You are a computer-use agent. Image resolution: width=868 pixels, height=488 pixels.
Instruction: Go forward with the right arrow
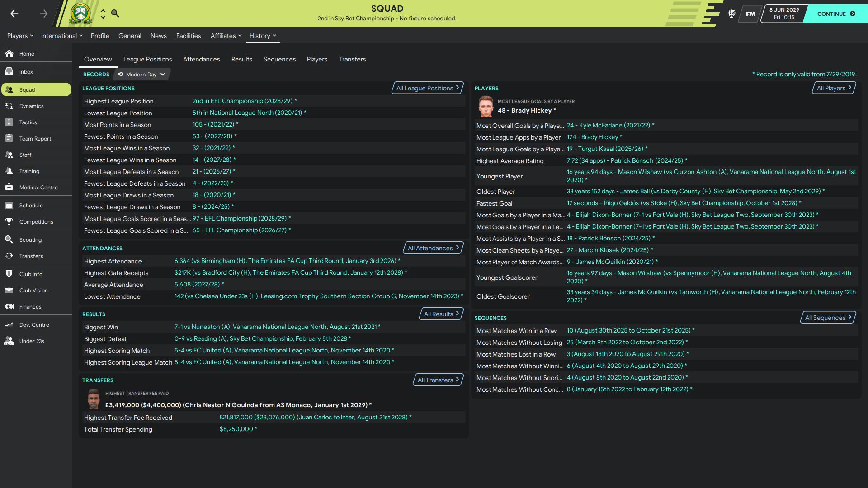(x=43, y=14)
